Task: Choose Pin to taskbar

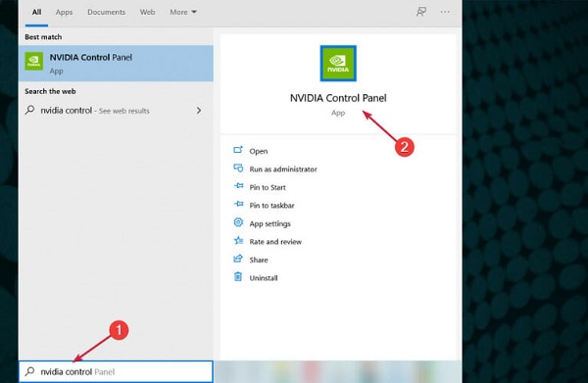Action: pos(271,206)
